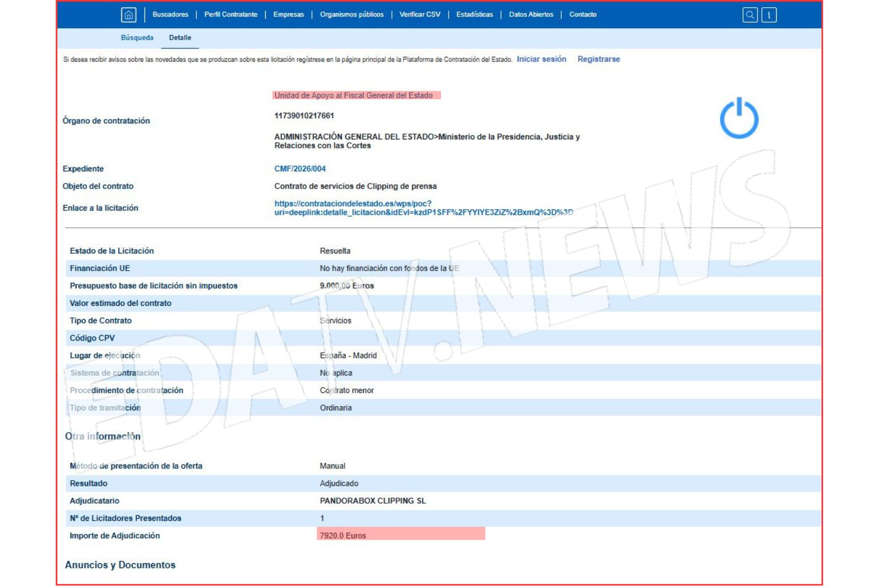Click 'Presupuesto base de licitación sin impuestos' label
The width and height of the screenshot is (882, 588).
[x=154, y=285]
